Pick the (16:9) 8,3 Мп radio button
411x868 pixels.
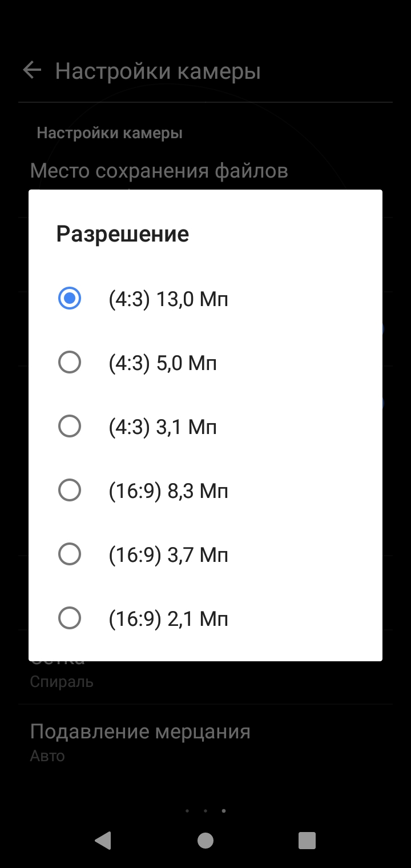[70, 490]
